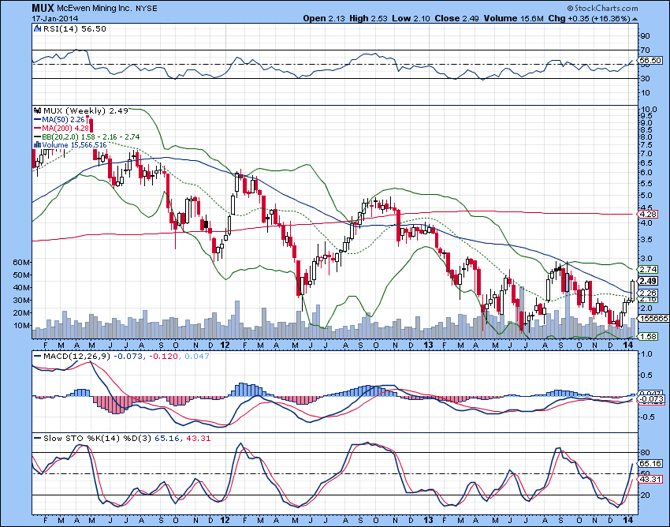670x527 pixels.
Task: Click the Chg +0.35 (+16.36%) text
Action: pos(589,18)
